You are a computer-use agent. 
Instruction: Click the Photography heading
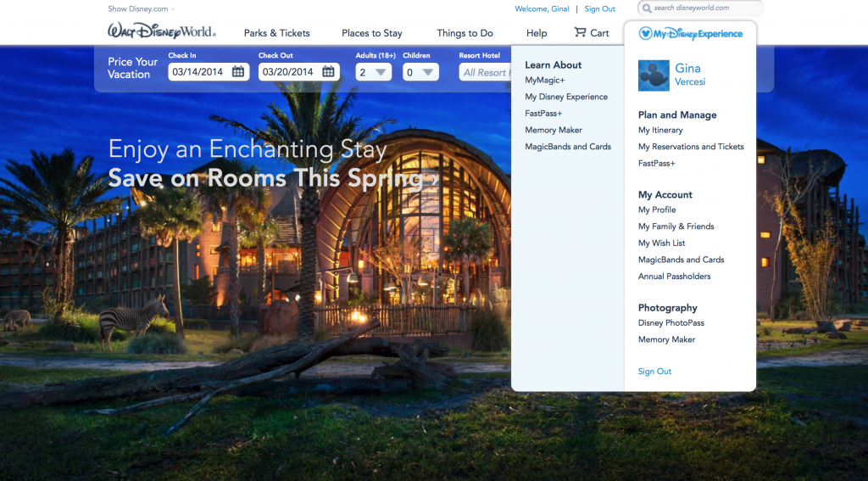click(668, 308)
